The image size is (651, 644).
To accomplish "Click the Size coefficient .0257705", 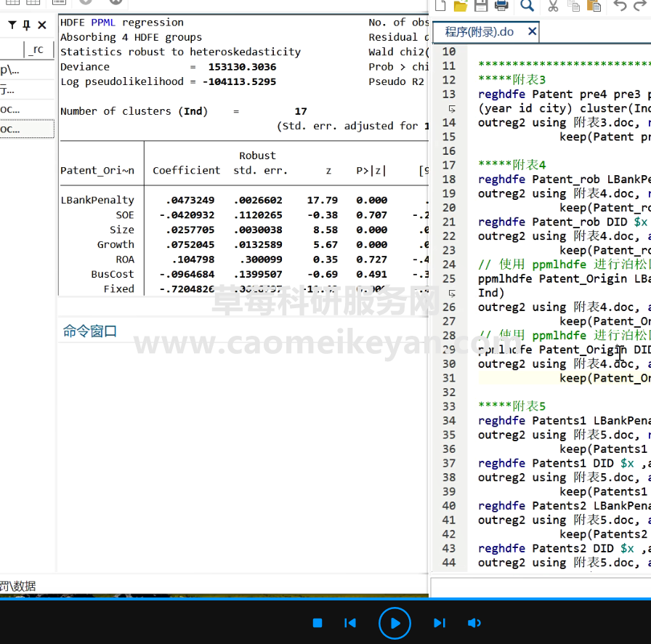I will [x=190, y=230].
